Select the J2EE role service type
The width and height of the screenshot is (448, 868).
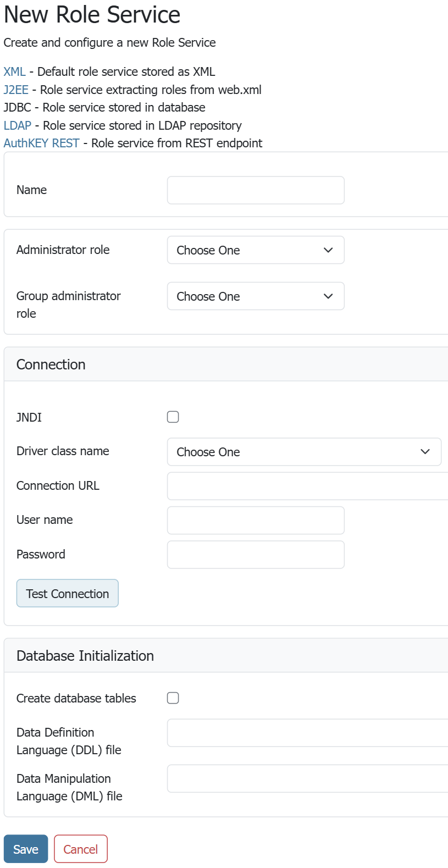pos(16,90)
